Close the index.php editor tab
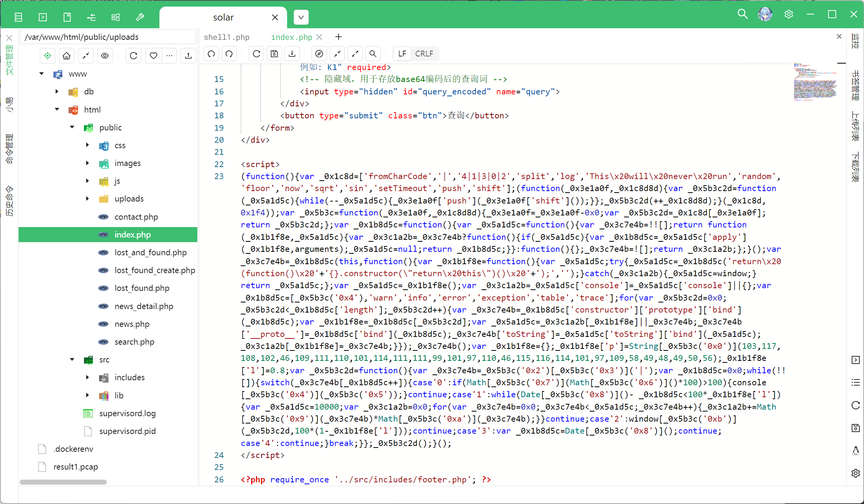The width and height of the screenshot is (864, 504). click(x=319, y=37)
